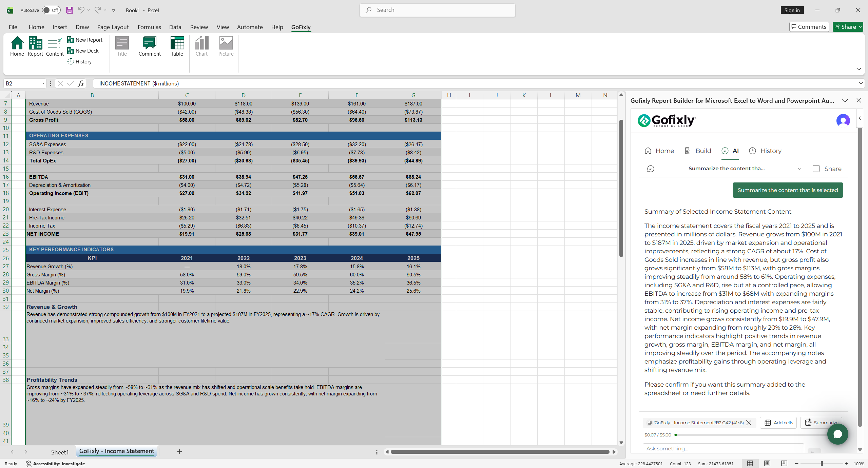Switch to the Build tab in Gofixly
The image size is (868, 468).
coord(698,151)
